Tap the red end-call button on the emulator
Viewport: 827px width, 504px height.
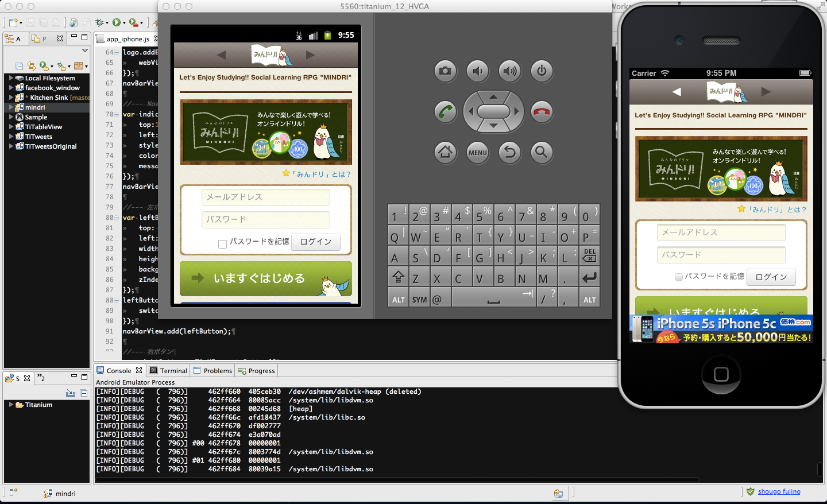pyautogui.click(x=542, y=111)
